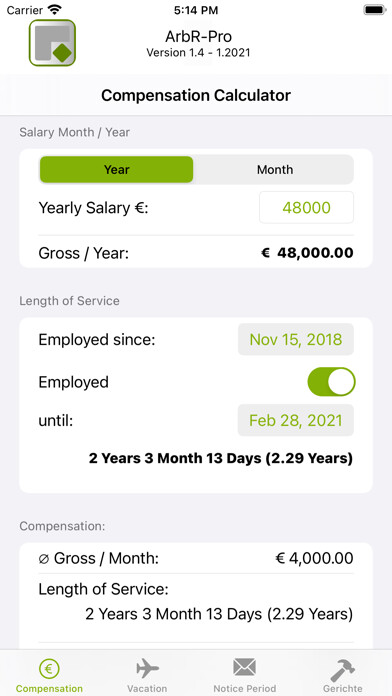This screenshot has width=392, height=696.
Task: Edit the Yearly Salary field 48000
Action: [x=306, y=207]
